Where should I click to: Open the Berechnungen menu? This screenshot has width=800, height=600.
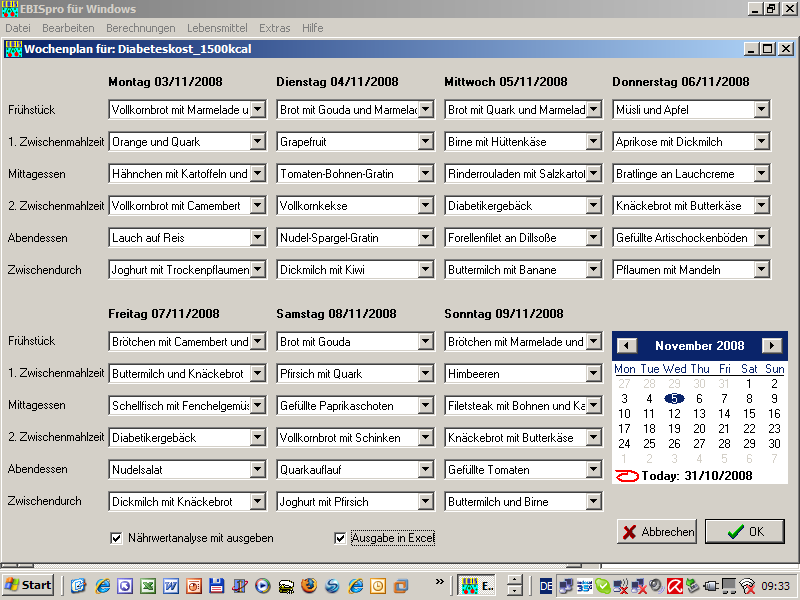pyautogui.click(x=140, y=28)
